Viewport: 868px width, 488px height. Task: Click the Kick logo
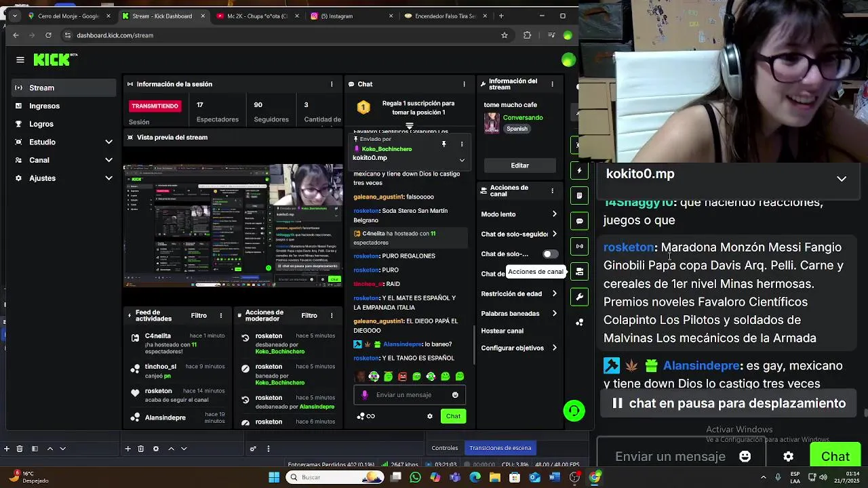53,60
